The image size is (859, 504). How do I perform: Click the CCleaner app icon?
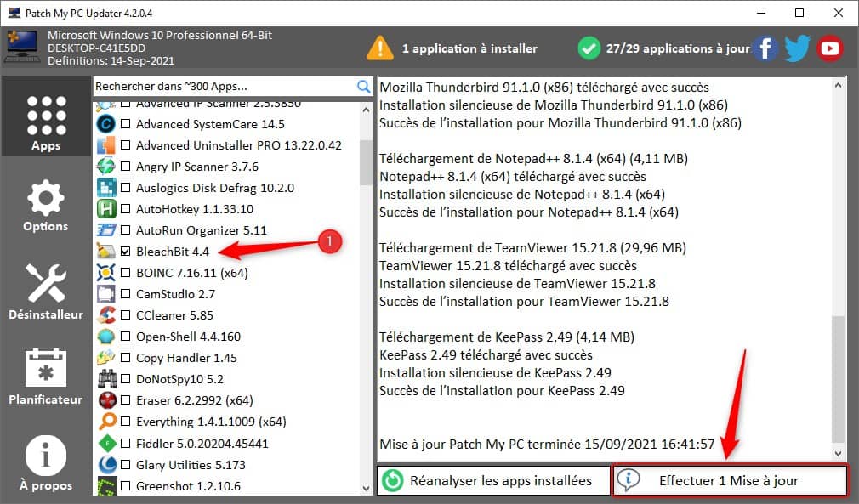point(105,315)
